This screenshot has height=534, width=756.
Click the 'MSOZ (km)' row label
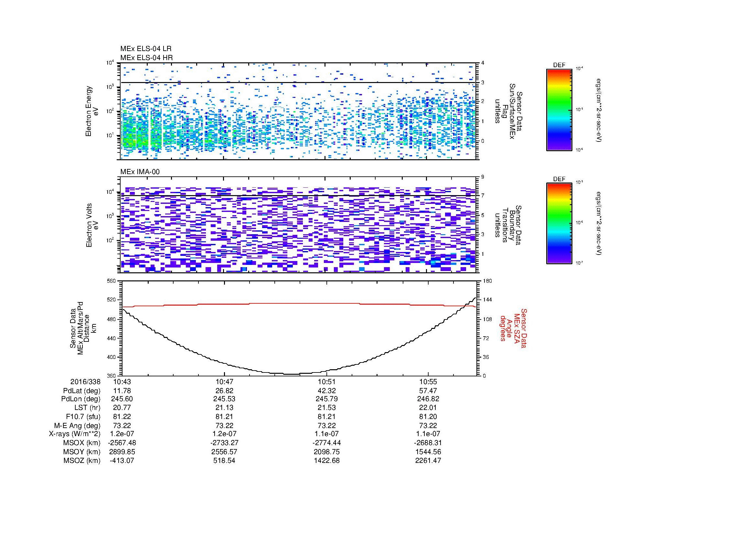[x=82, y=461]
